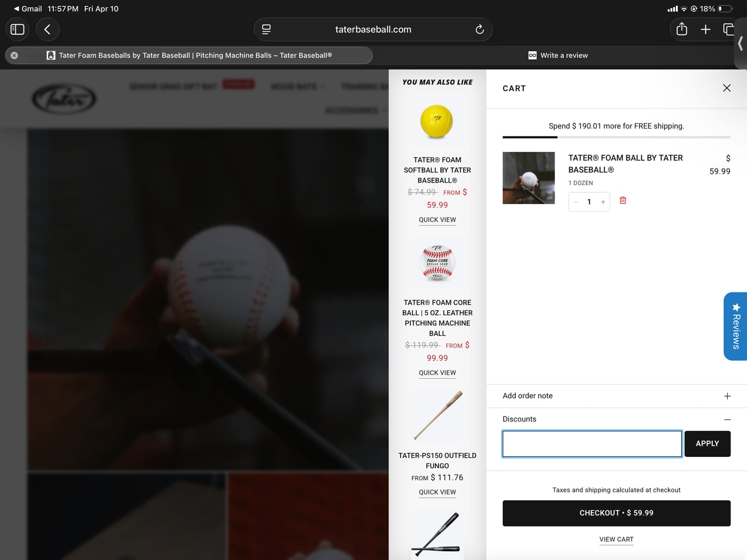This screenshot has height=560, width=747.
Task: Quick view Tater Foam Softball
Action: 437,220
